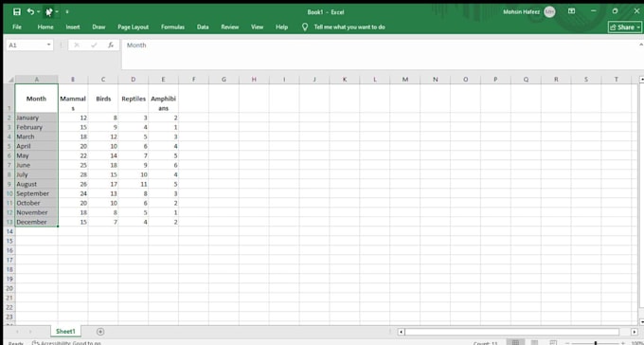The image size is (644, 345).
Task: Open the account profile avatar
Action: click(549, 12)
